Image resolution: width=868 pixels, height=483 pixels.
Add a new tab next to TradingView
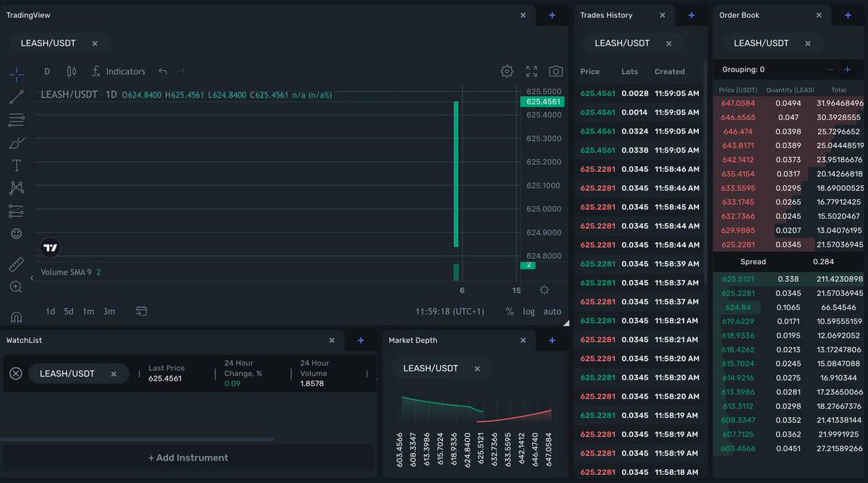pyautogui.click(x=552, y=15)
